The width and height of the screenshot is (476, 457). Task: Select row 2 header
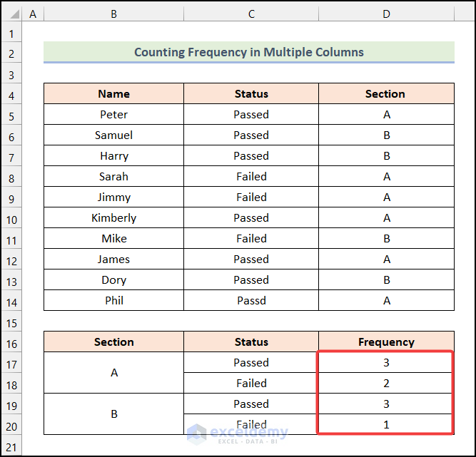point(11,53)
